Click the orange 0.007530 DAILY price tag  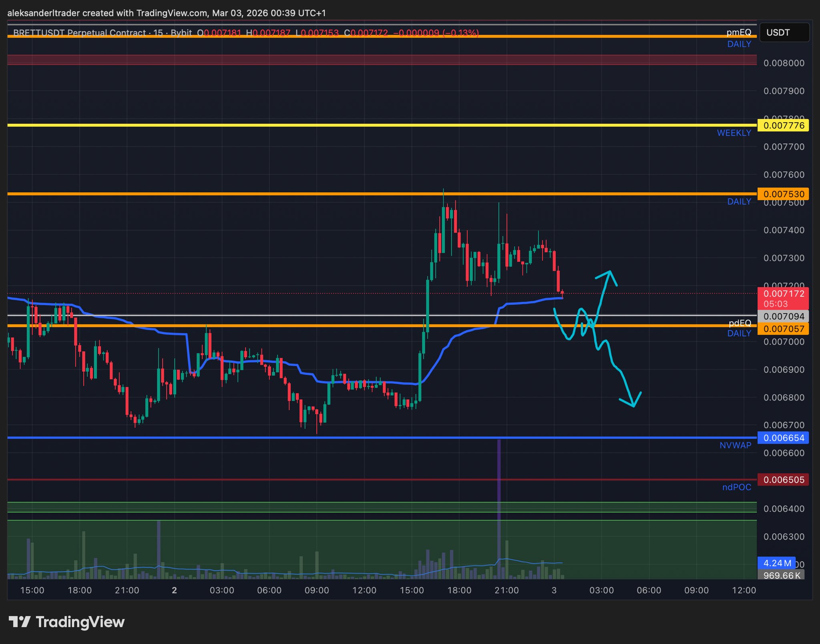tap(783, 194)
